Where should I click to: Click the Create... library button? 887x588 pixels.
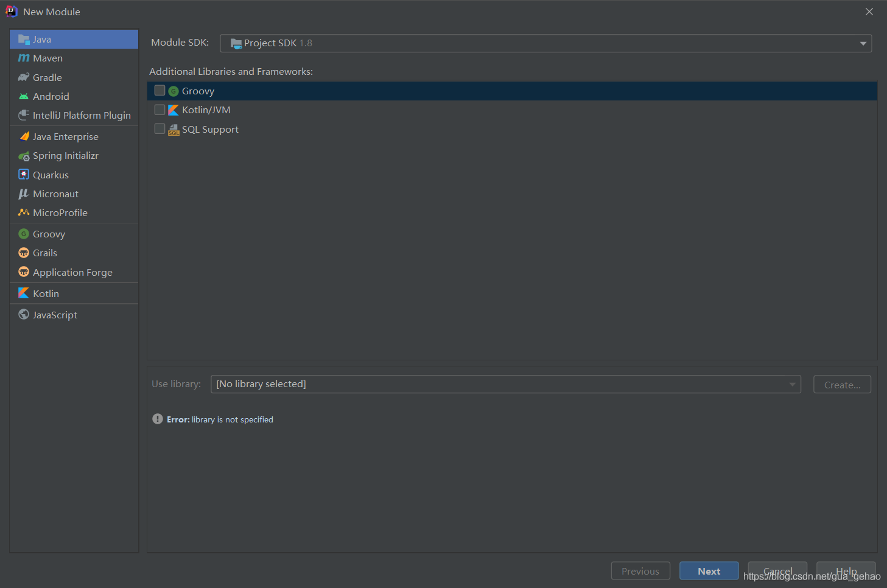[843, 385]
